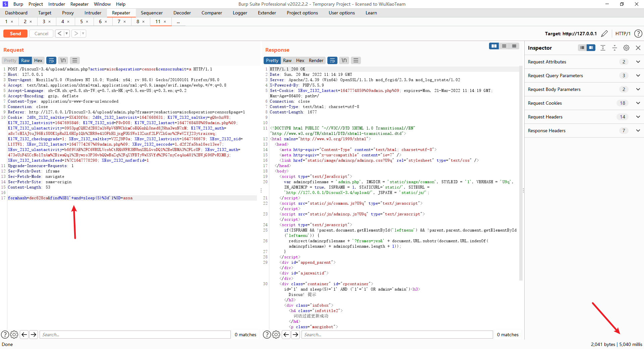Switch Inspector to right-docked layout icon

click(x=591, y=48)
